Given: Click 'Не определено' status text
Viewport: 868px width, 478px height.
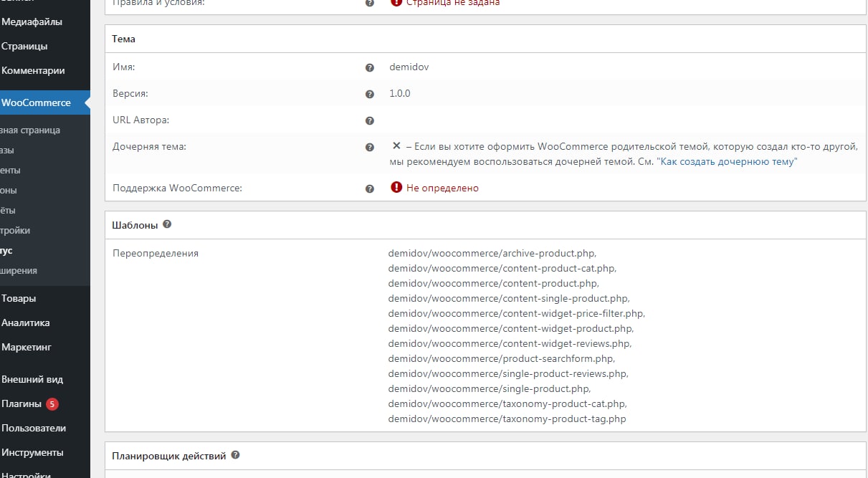Looking at the screenshot, I should point(442,188).
